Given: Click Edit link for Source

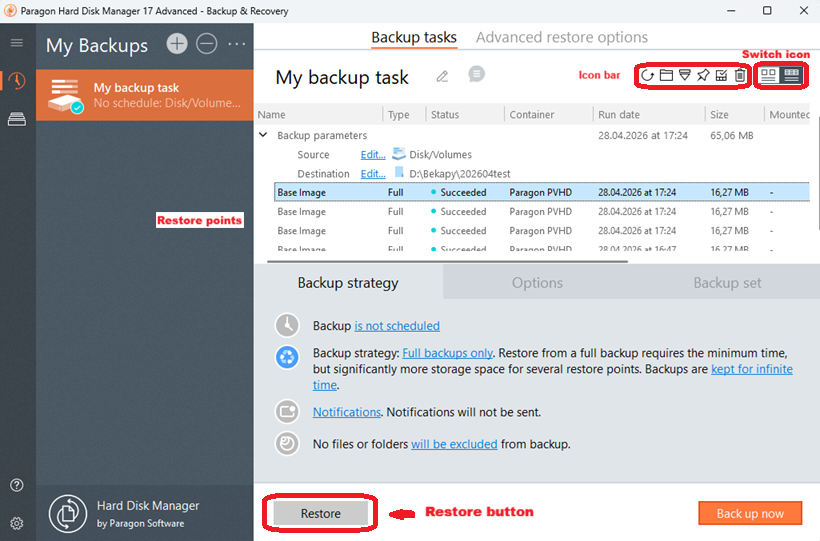Looking at the screenshot, I should (373, 154).
